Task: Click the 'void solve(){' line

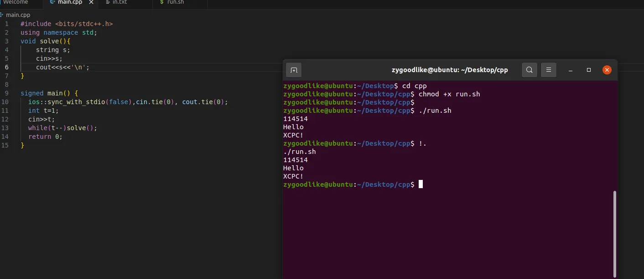Action: click(46, 41)
